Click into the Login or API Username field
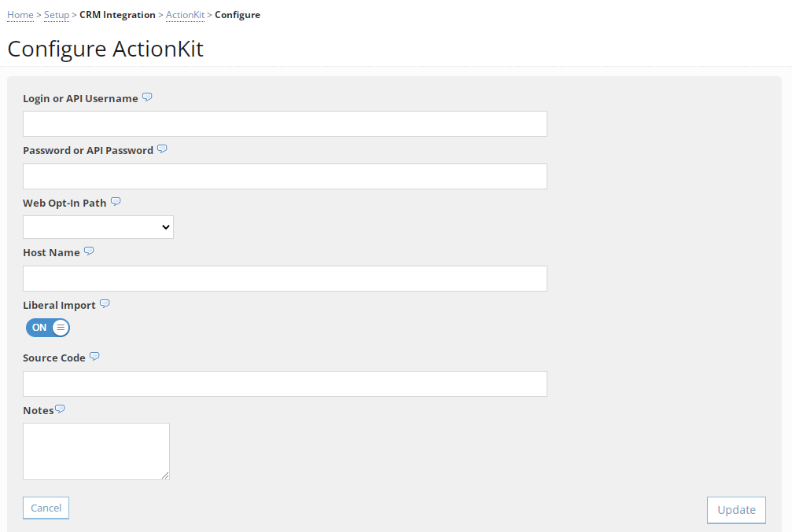The image size is (792, 532). [x=285, y=123]
